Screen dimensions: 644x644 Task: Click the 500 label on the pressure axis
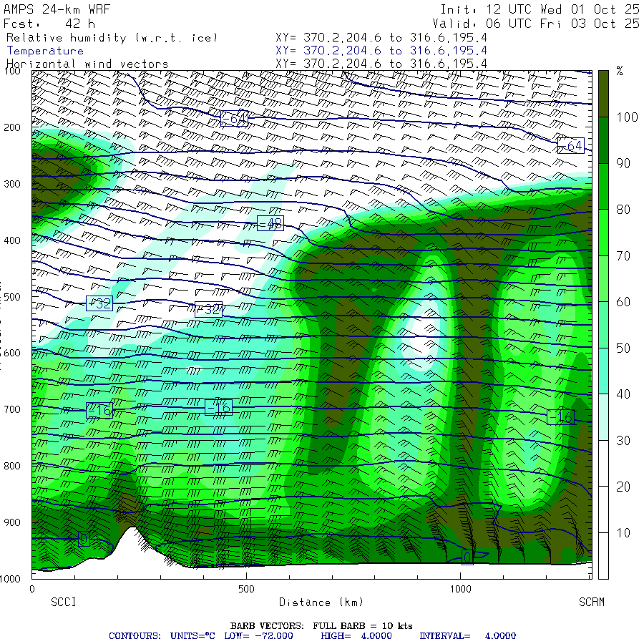pos(12,296)
